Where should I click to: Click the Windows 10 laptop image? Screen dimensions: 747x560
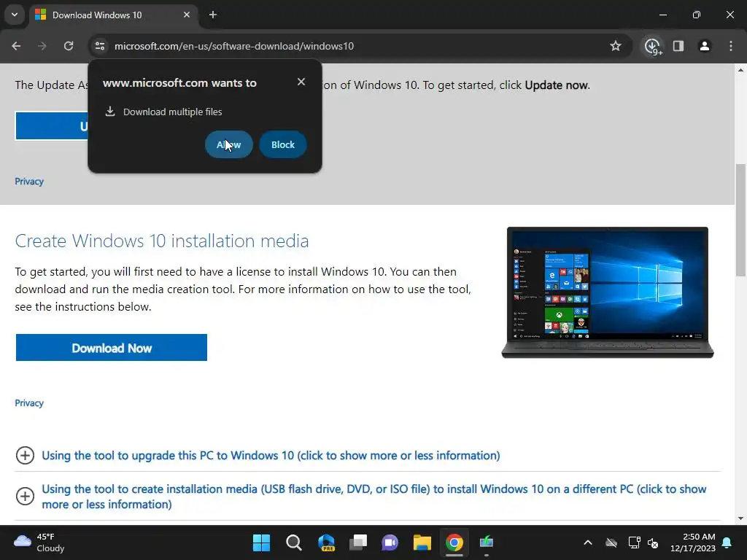[x=608, y=292]
